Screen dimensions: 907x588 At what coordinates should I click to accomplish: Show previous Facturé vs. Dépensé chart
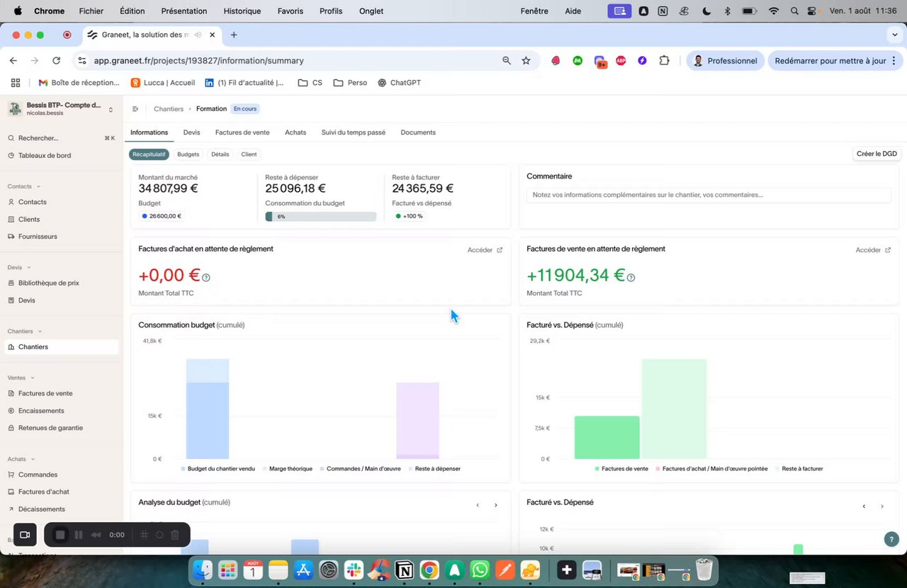(x=864, y=507)
